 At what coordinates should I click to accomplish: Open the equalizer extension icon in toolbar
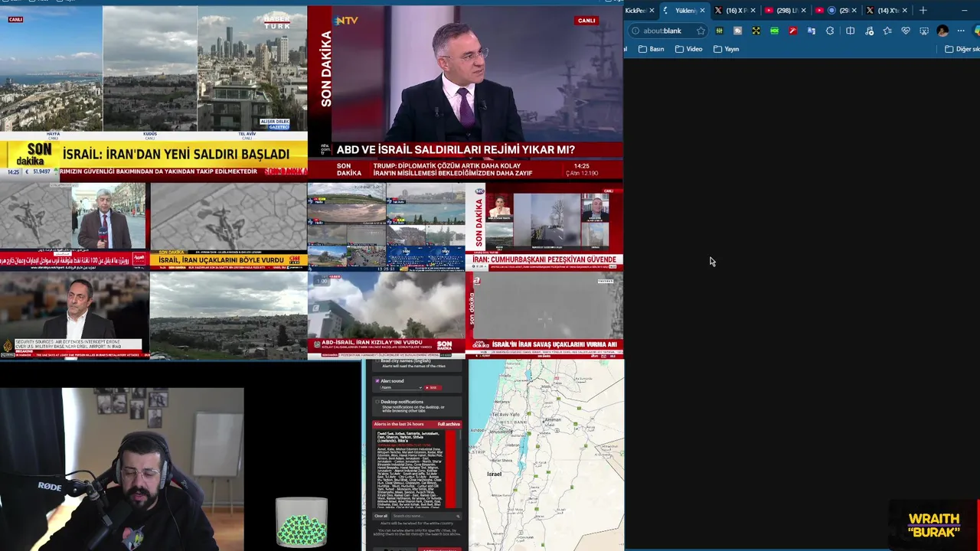point(720,31)
